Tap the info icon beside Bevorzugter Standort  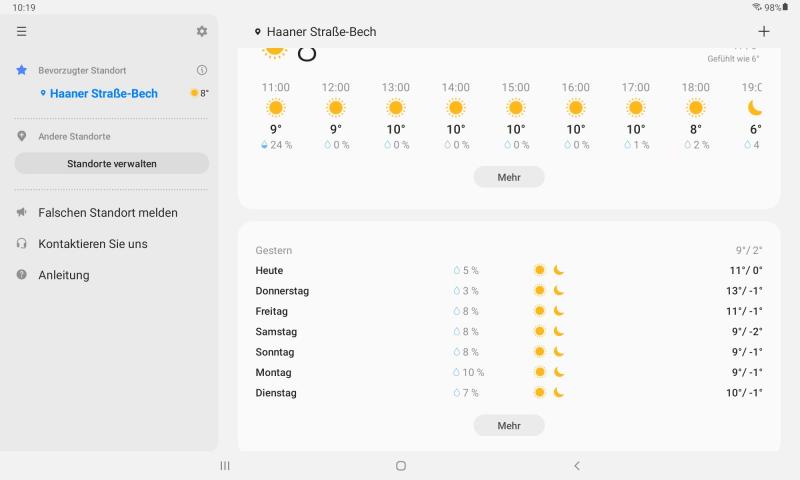(x=202, y=70)
